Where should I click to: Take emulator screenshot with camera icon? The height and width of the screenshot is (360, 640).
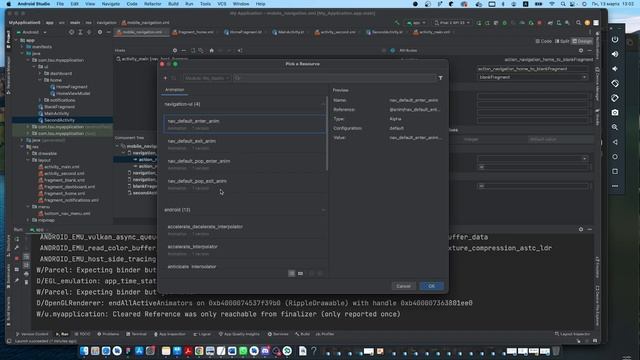pos(615,113)
